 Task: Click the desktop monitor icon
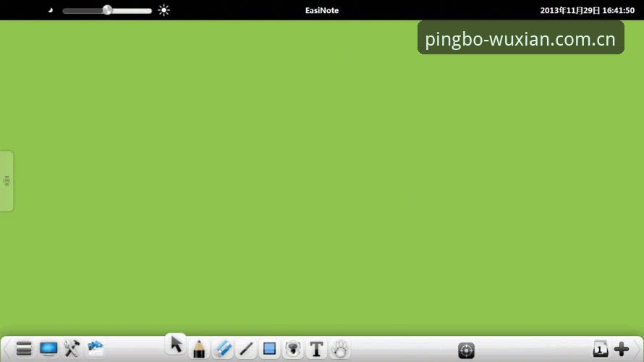point(48,348)
